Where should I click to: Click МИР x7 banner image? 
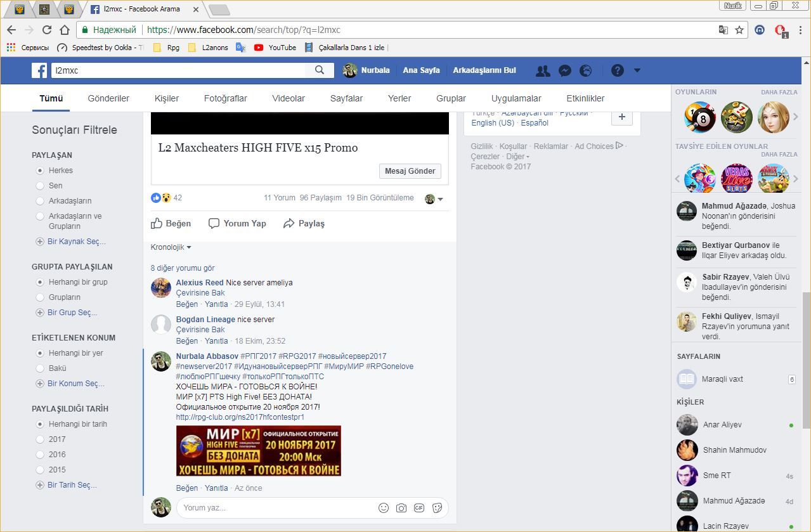[x=259, y=451]
